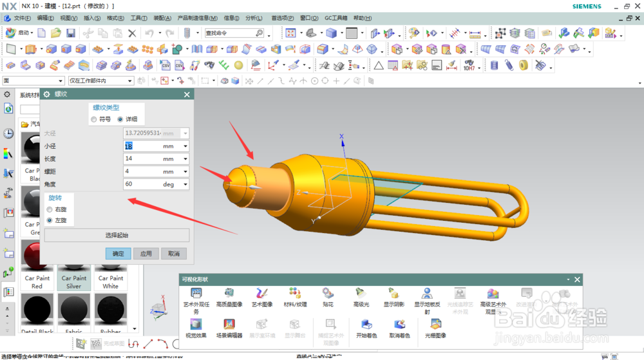Select the 符号 thread type radio button

tap(93, 119)
